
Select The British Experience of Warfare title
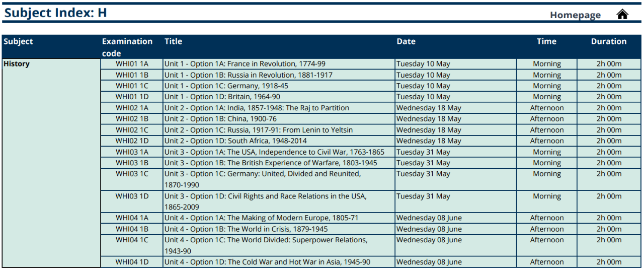click(271, 163)
